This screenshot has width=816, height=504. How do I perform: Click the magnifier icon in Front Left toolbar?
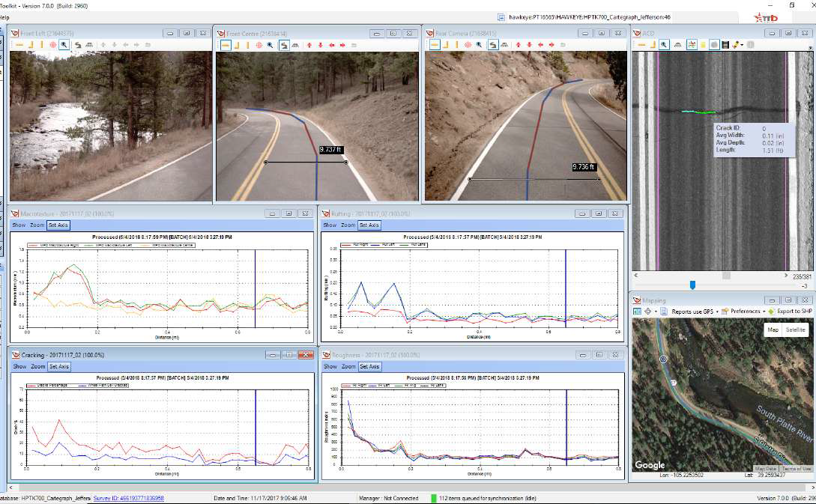click(64, 45)
